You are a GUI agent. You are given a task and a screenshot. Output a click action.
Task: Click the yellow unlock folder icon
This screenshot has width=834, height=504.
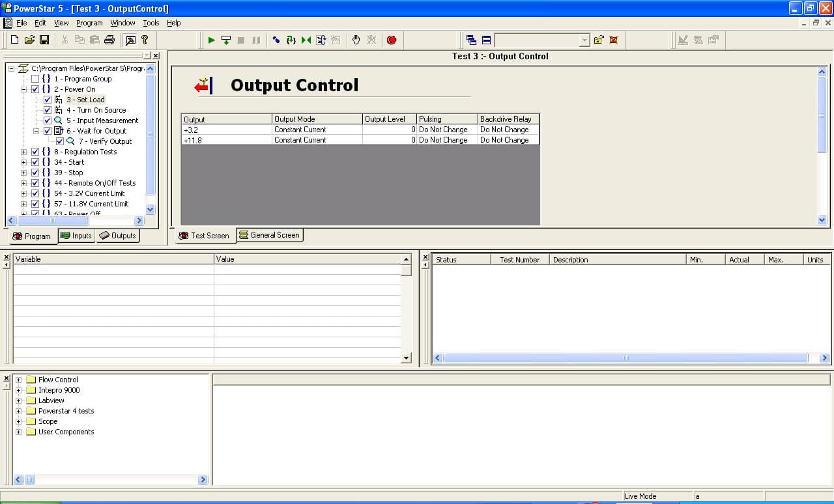599,40
